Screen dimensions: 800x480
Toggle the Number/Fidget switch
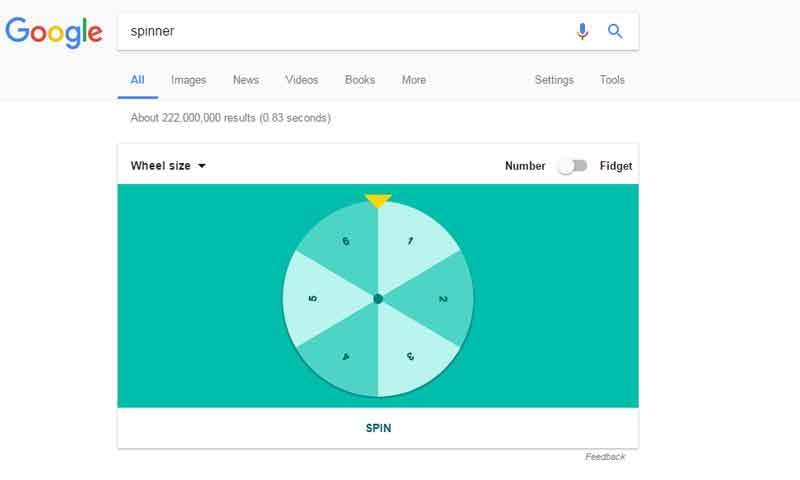coord(573,166)
